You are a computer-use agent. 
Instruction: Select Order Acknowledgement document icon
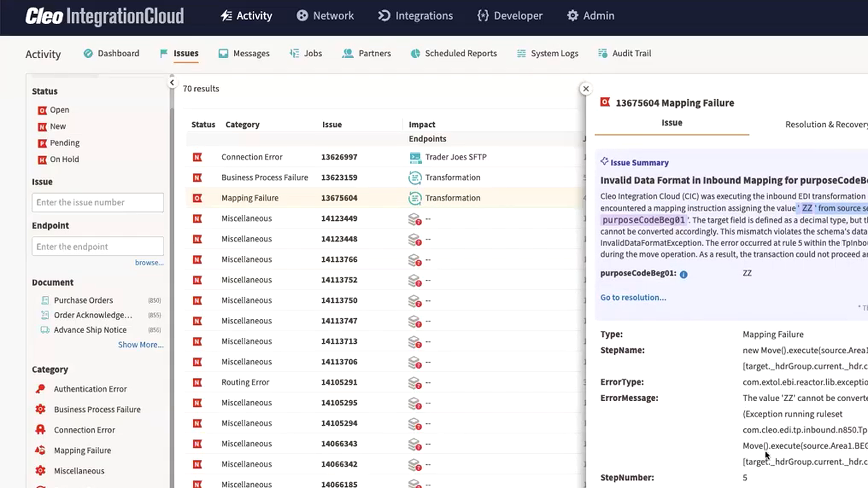(45, 315)
